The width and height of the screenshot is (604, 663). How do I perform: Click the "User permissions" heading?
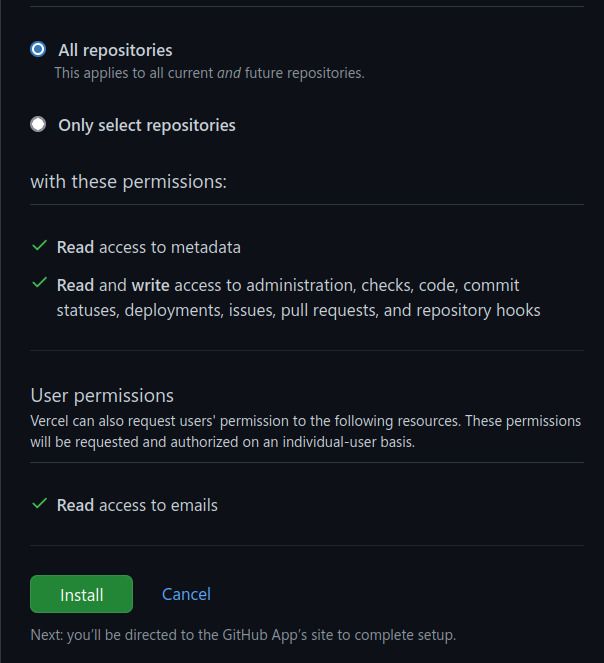click(102, 396)
